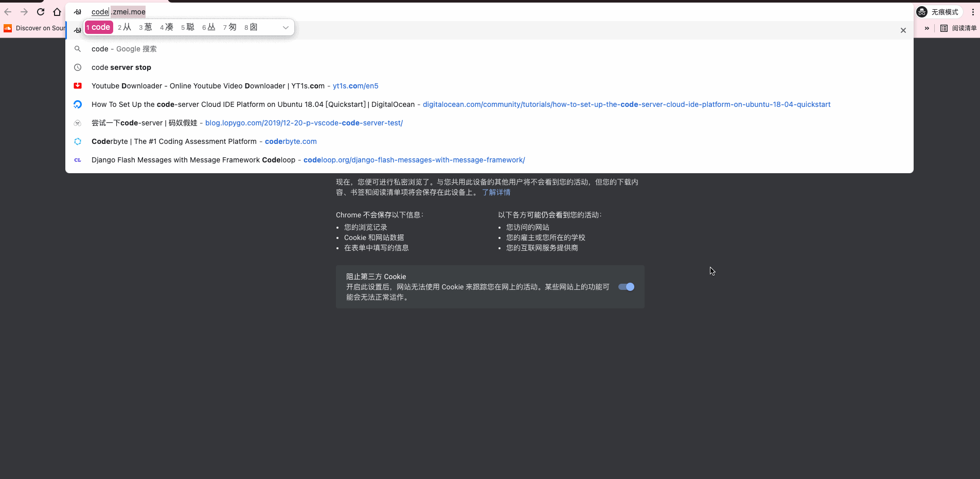Open DigitalOcean code-server tutorial suggestion
The height and width of the screenshot is (479, 980).
[x=489, y=104]
